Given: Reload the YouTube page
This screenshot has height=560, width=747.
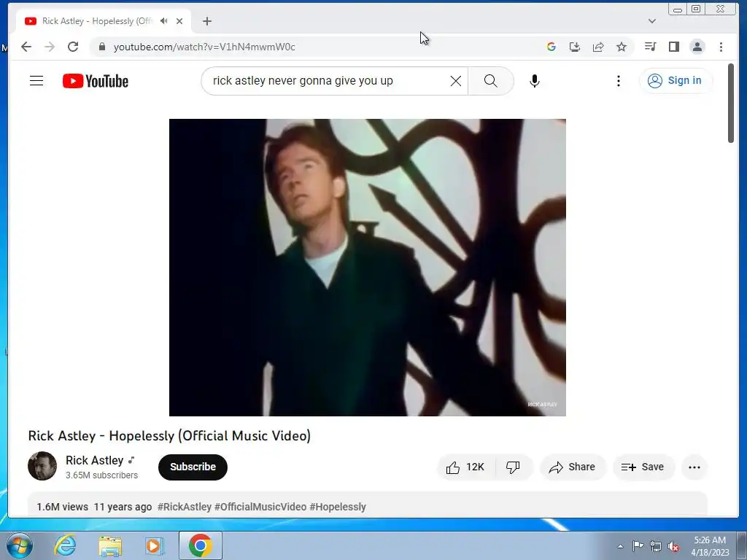Looking at the screenshot, I should pos(73,47).
